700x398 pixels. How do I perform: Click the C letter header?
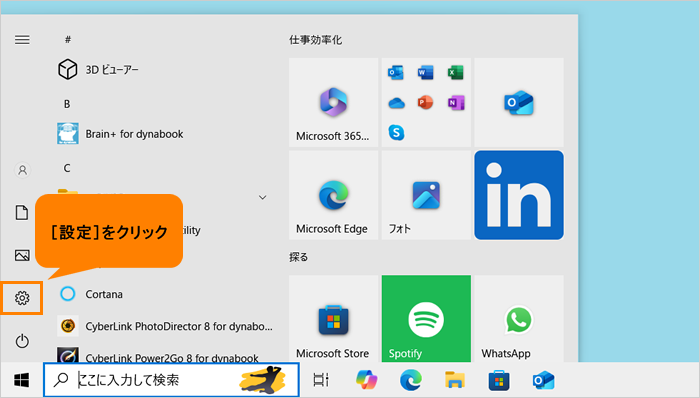(67, 168)
